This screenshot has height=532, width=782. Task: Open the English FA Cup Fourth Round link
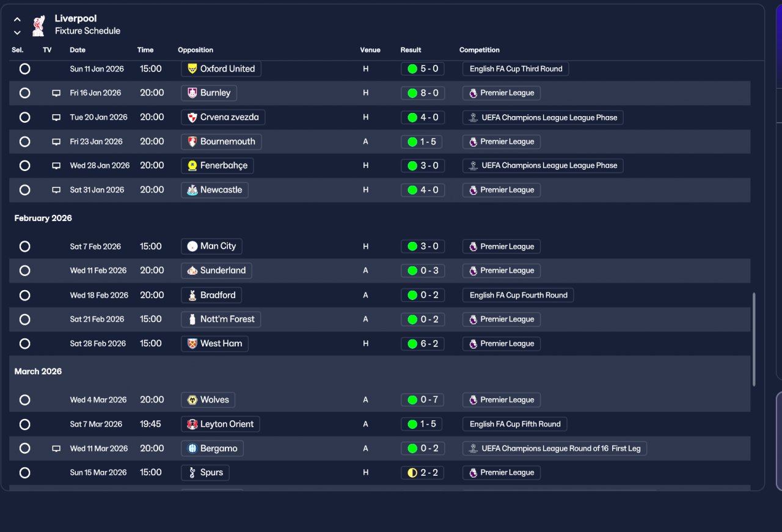pyautogui.click(x=518, y=295)
